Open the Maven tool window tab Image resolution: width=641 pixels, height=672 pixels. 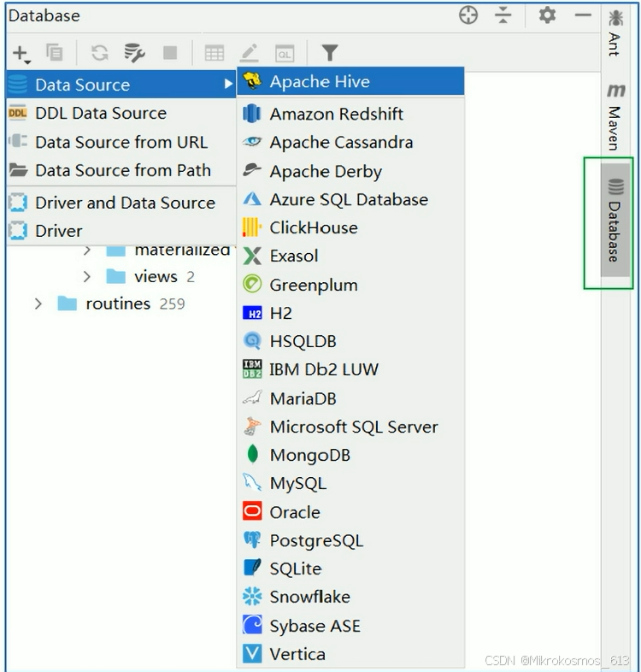(615, 117)
